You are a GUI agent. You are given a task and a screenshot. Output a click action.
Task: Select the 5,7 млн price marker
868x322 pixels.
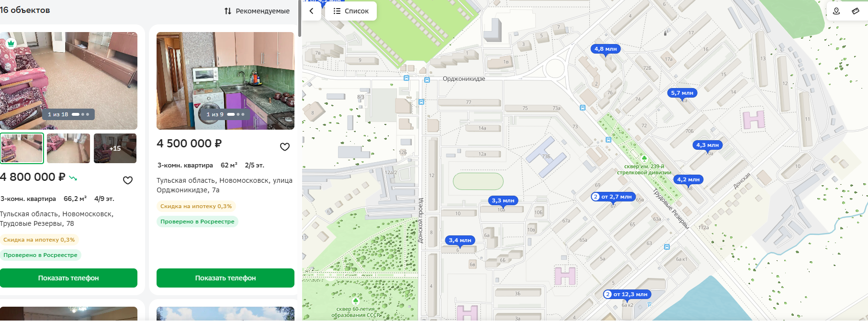(682, 93)
